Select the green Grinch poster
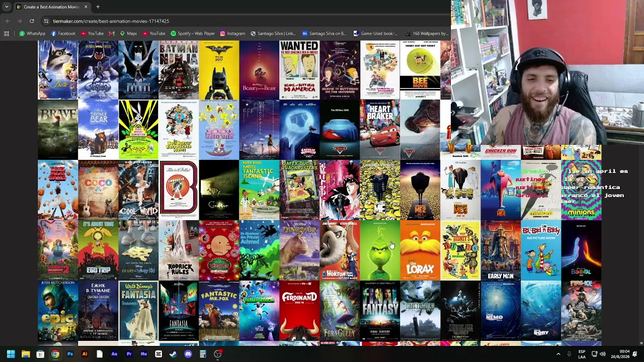Viewport: 644px width, 362px height. tap(380, 250)
